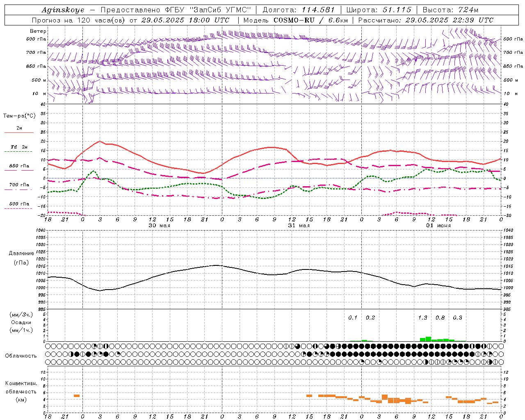Viewport: 525px width, 420px height.
Task: Click the 0.8 precipitation total value
Action: 440,317
